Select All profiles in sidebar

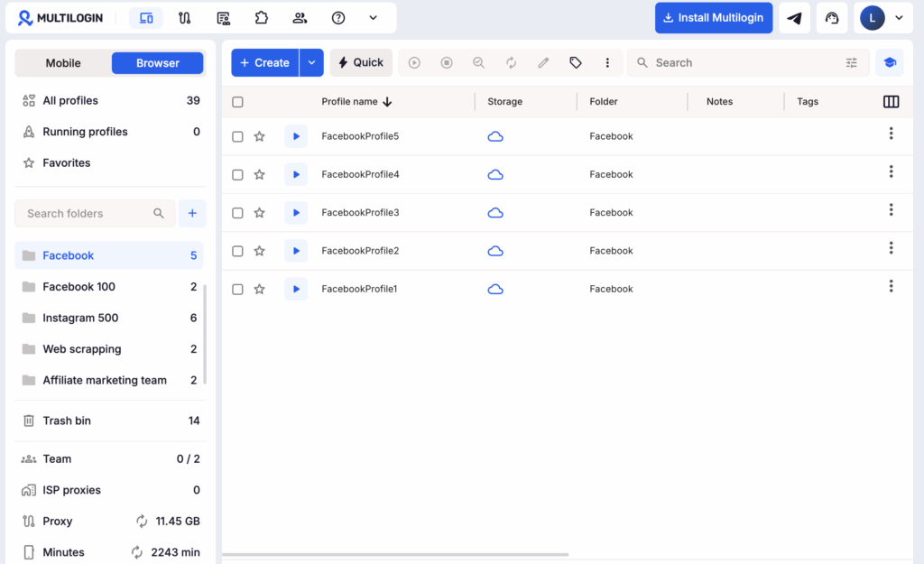point(110,101)
